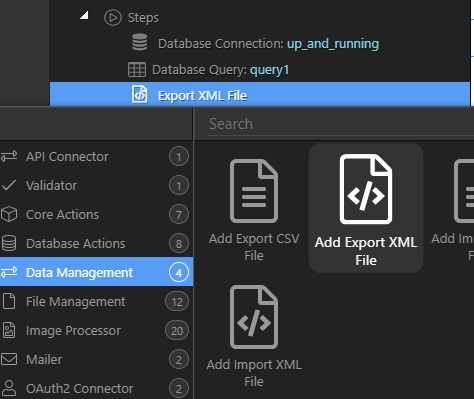Click the OAuth2 Connector count badge 2
474x399 pixels.
(179, 388)
